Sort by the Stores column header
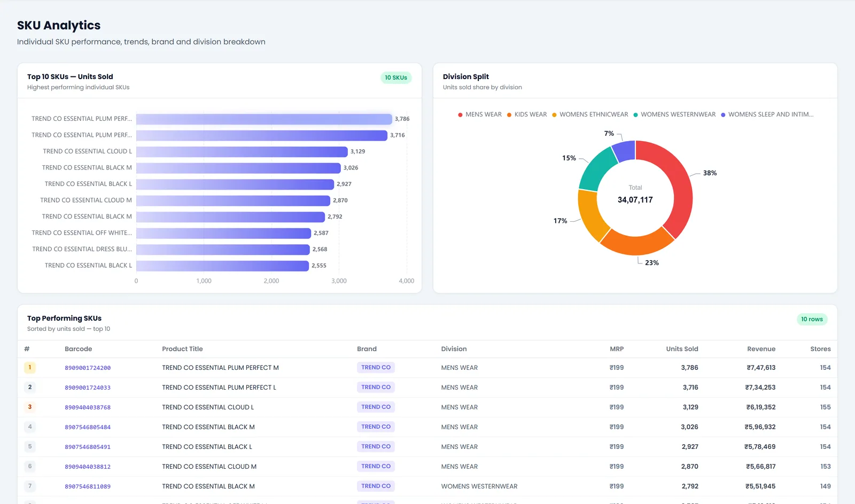The width and height of the screenshot is (855, 504). pos(820,349)
